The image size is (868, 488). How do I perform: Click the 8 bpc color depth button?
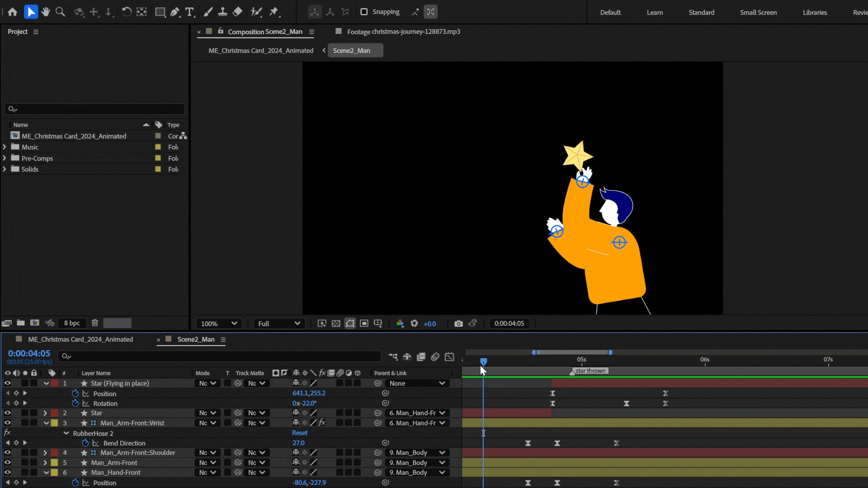click(72, 323)
